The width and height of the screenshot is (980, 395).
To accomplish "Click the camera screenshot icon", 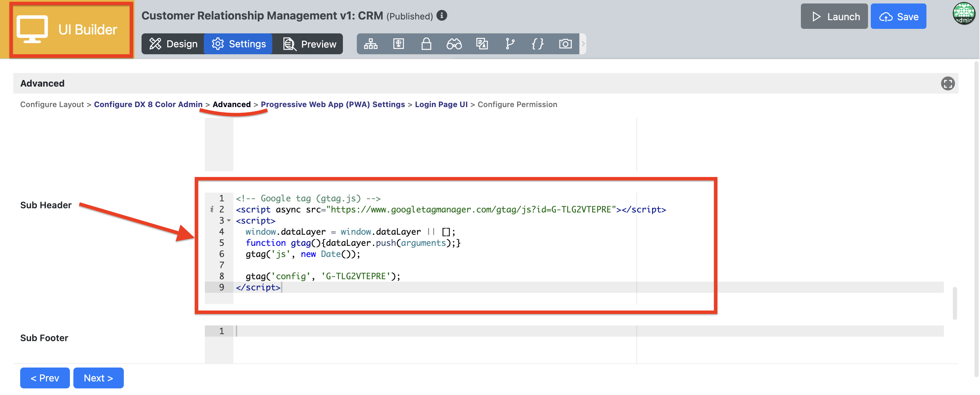I will 565,44.
